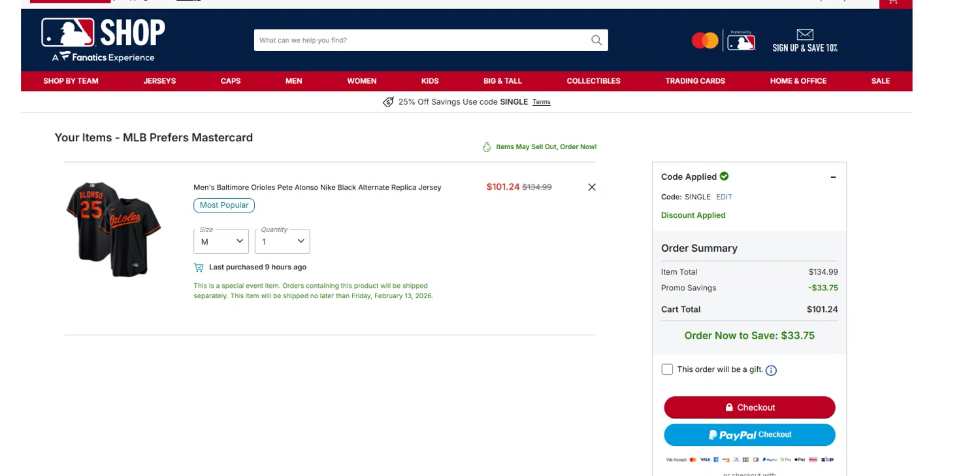Screen dimensions: 980x476
Task: Collapse the Code Applied section
Action: click(x=833, y=177)
